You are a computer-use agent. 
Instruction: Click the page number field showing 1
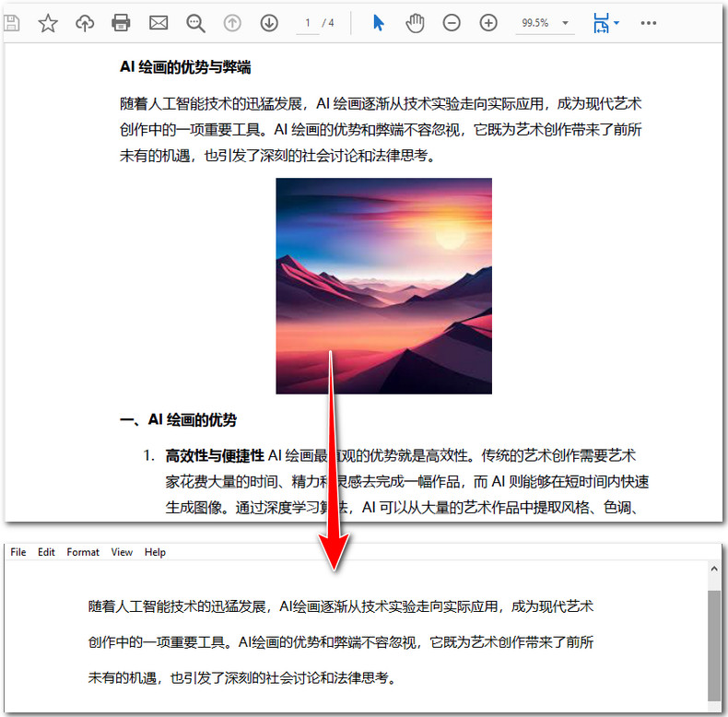point(308,23)
